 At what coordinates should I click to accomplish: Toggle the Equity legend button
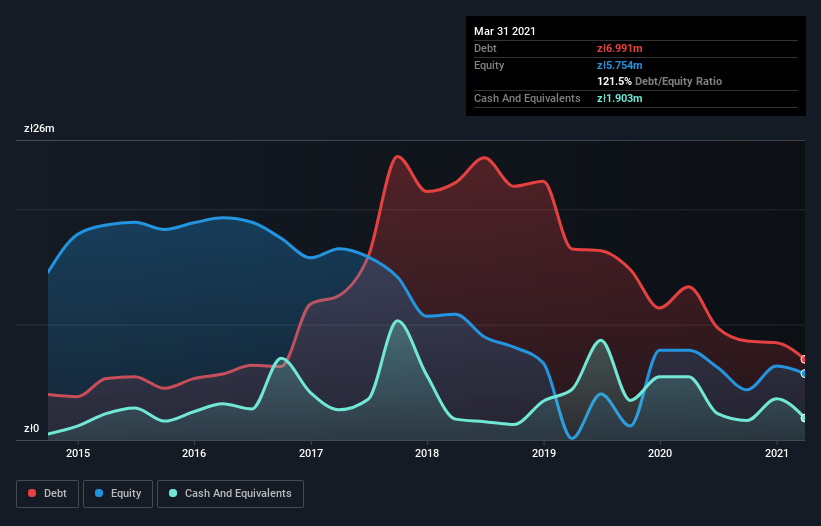[118, 494]
